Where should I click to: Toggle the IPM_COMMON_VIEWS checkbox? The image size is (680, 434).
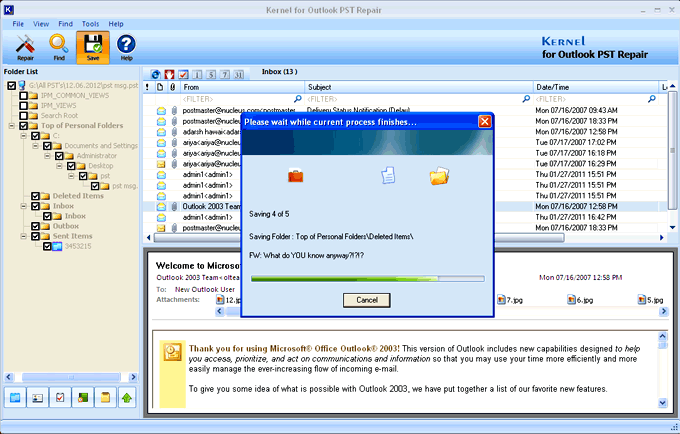pyautogui.click(x=23, y=95)
